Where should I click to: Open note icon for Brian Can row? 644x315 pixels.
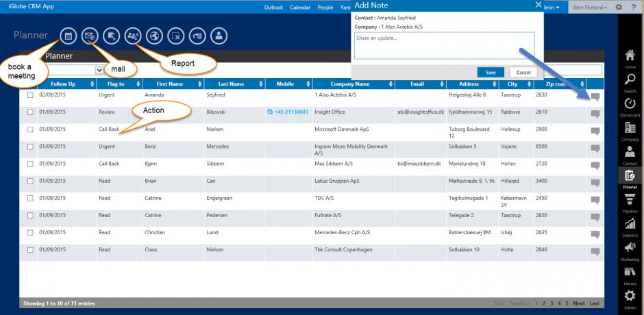(x=595, y=183)
